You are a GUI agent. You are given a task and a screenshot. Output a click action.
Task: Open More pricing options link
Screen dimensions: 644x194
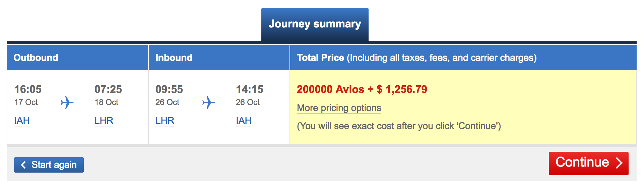[339, 108]
